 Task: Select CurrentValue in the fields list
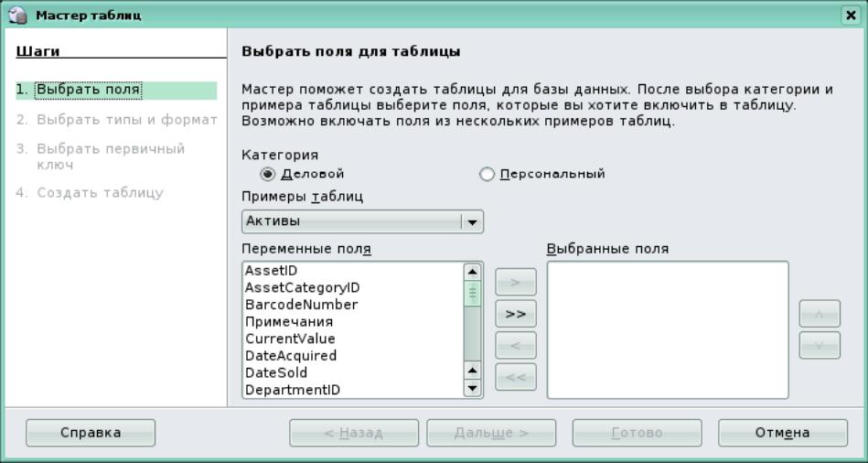click(x=354, y=339)
